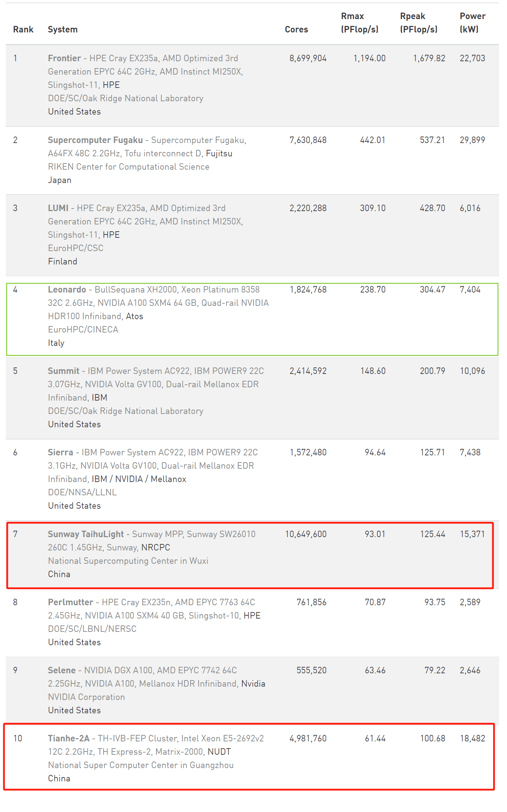
Task: Select Tianhe-2A power value 18,482
Action: (x=472, y=738)
